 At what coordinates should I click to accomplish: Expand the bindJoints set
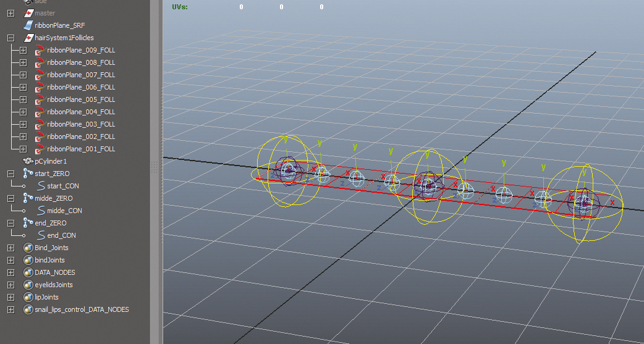[x=11, y=260]
